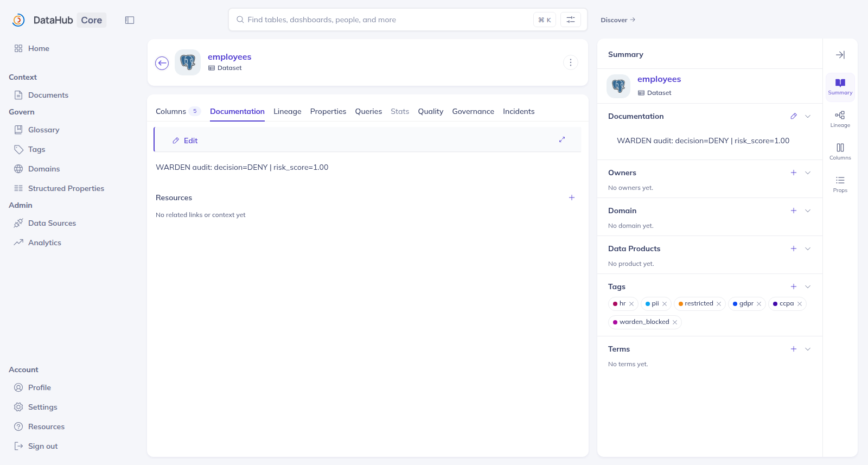This screenshot has width=868, height=465.
Task: Click the restricted tag chip
Action: click(699, 304)
